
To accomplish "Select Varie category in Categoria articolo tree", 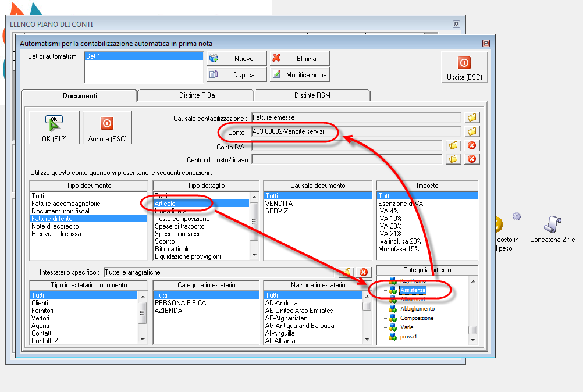I will click(x=407, y=327).
